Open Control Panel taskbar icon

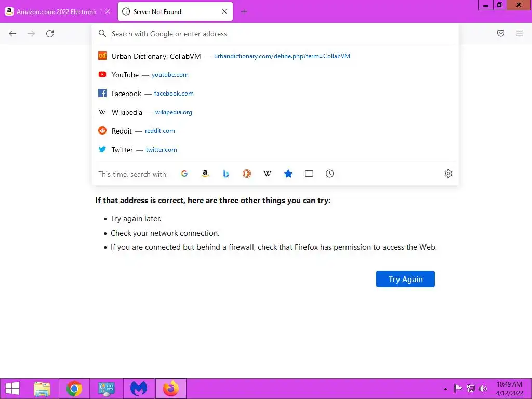click(107, 389)
